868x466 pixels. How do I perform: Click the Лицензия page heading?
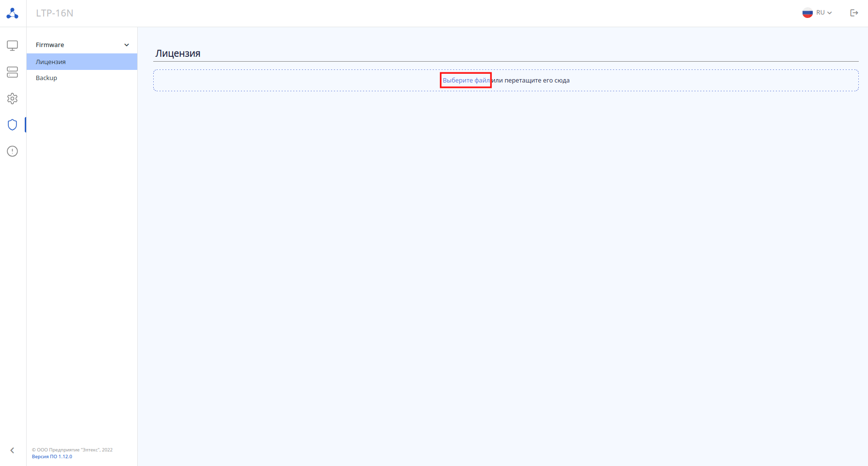178,53
